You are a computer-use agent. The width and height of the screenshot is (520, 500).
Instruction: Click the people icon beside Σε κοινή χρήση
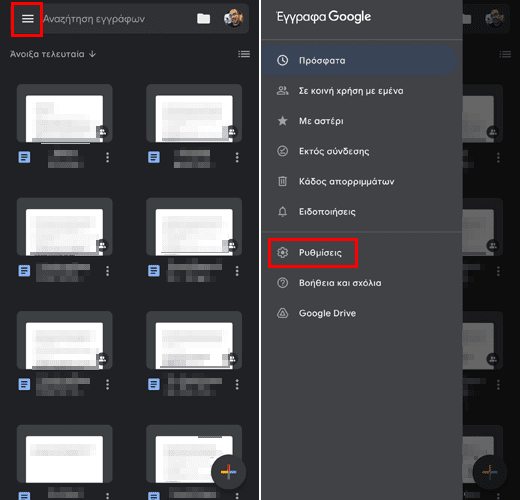[x=283, y=91]
